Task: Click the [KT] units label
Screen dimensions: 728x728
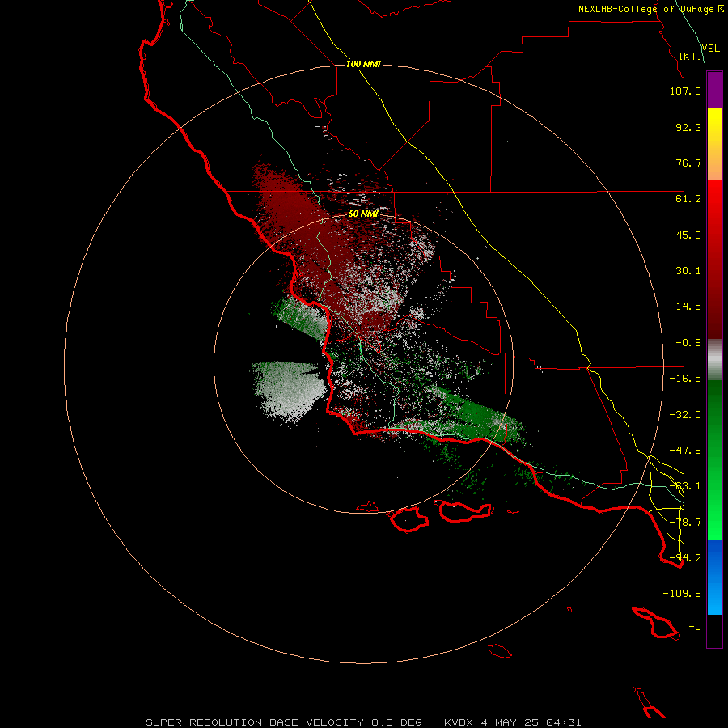Action: pos(691,56)
